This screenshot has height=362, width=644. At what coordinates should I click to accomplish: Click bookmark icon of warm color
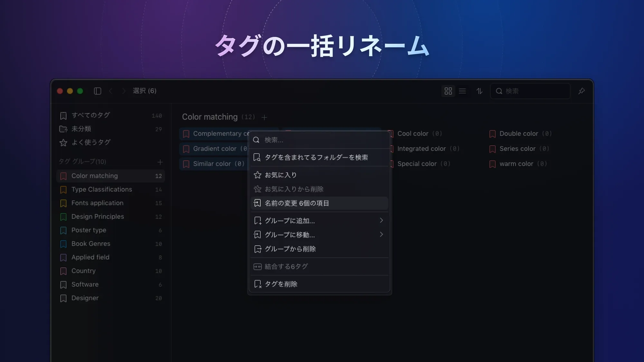(492, 164)
